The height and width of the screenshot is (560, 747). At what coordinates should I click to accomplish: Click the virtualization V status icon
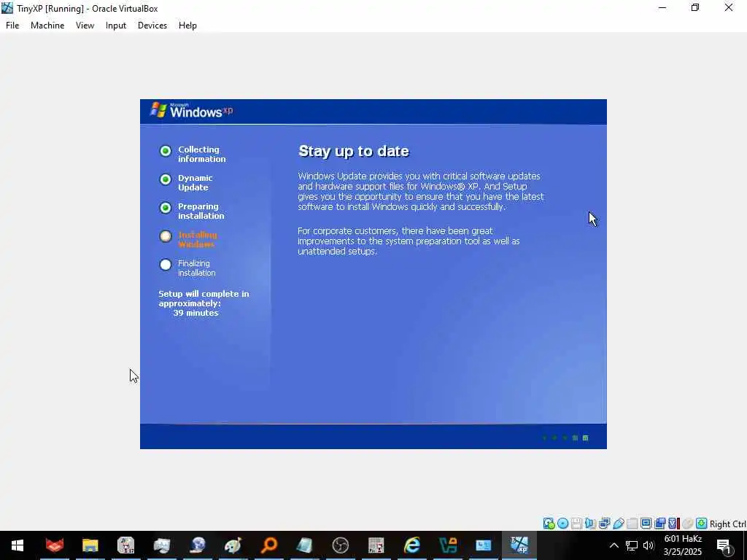click(673, 524)
